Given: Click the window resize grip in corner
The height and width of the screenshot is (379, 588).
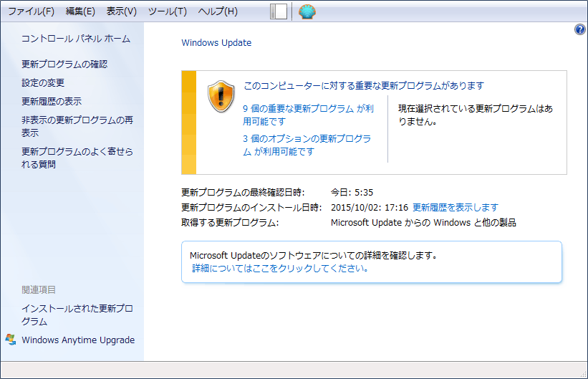Looking at the screenshot, I should [x=583, y=374].
